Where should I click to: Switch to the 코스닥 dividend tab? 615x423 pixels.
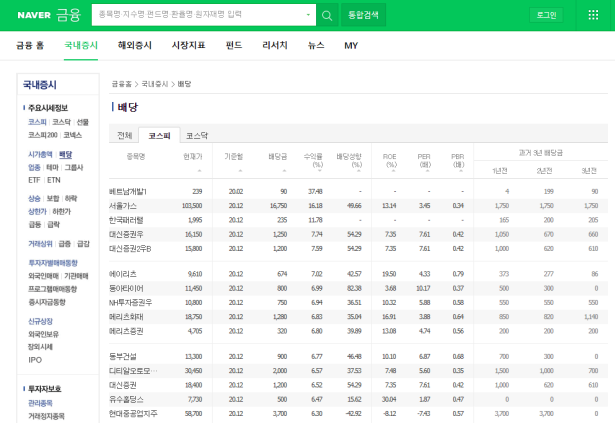197,135
